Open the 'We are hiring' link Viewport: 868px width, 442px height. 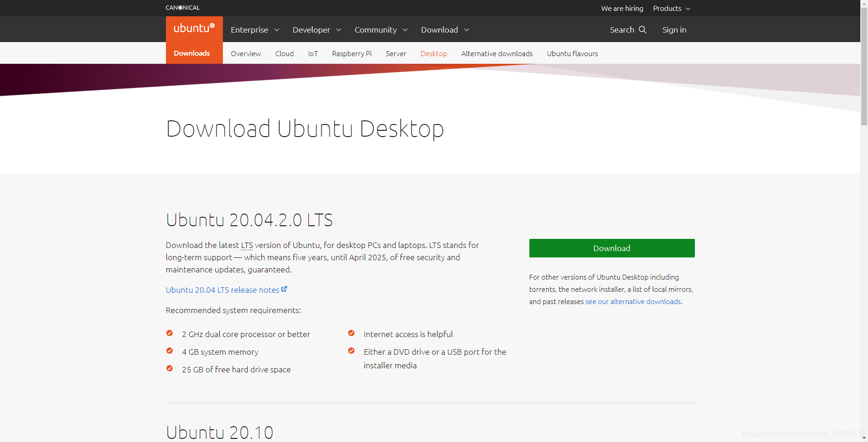[x=622, y=9]
